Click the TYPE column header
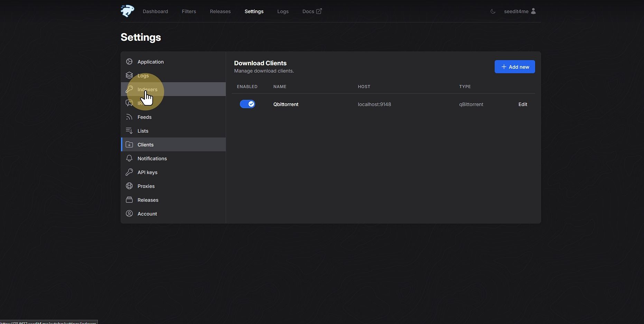 tap(465, 87)
